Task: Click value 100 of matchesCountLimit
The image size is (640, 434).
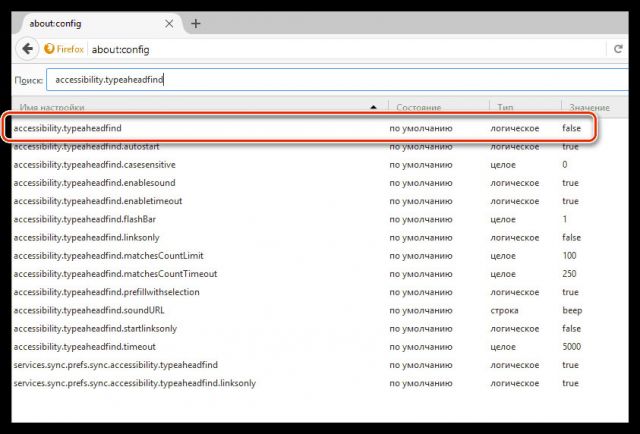Action: tap(569, 256)
